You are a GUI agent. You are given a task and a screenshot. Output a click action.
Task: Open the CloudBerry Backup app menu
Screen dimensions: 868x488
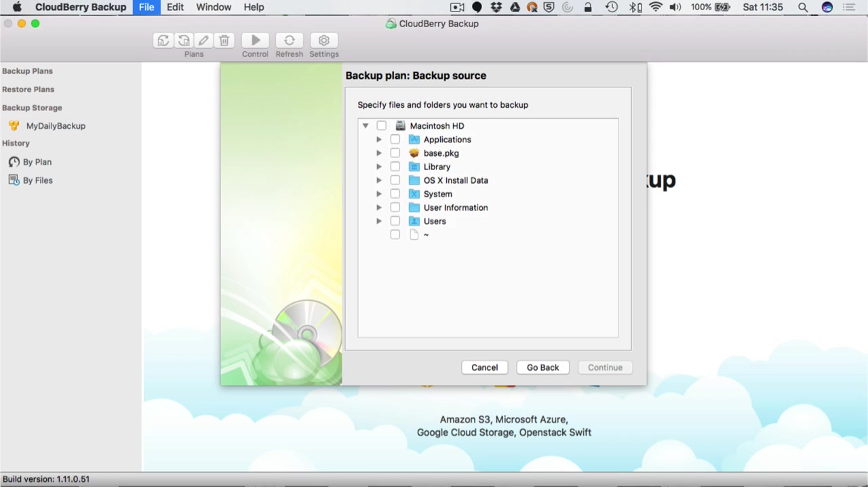[81, 7]
